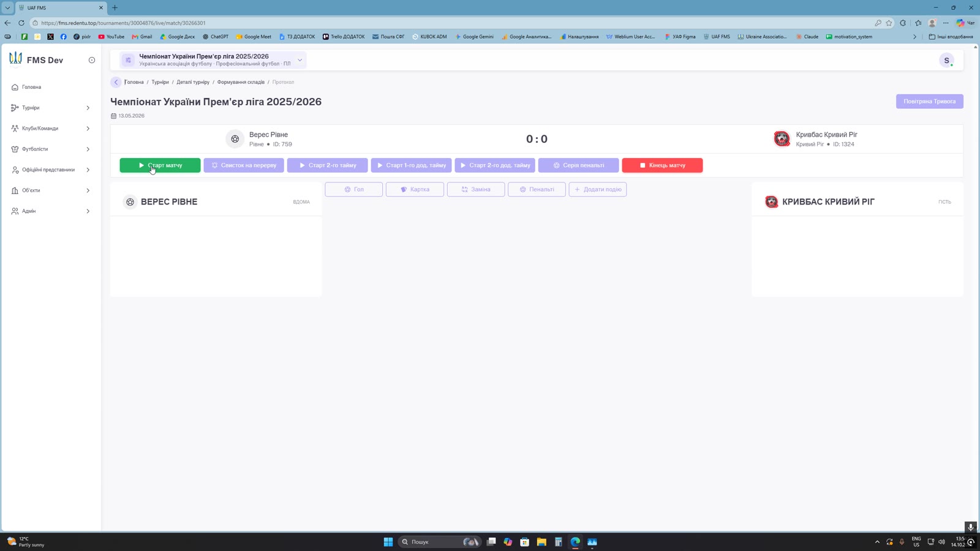Image resolution: width=980 pixels, height=551 pixels.
Task: Open the Claude bookmark
Action: pos(807,37)
